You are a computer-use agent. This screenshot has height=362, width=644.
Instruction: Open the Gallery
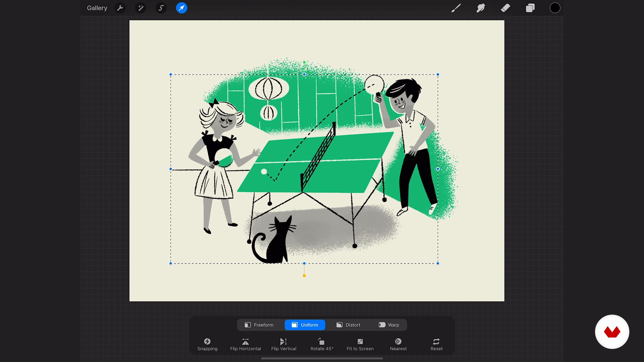point(97,8)
